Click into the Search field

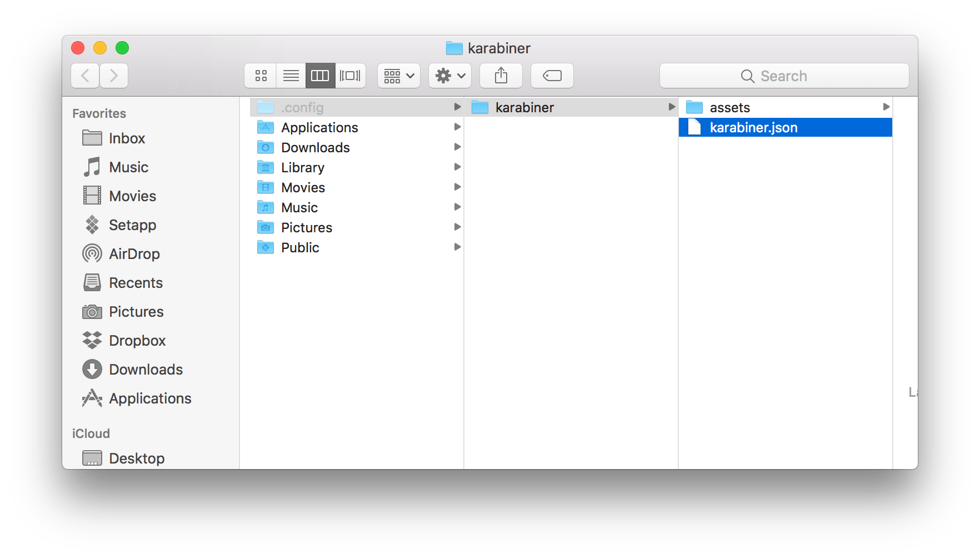(783, 76)
